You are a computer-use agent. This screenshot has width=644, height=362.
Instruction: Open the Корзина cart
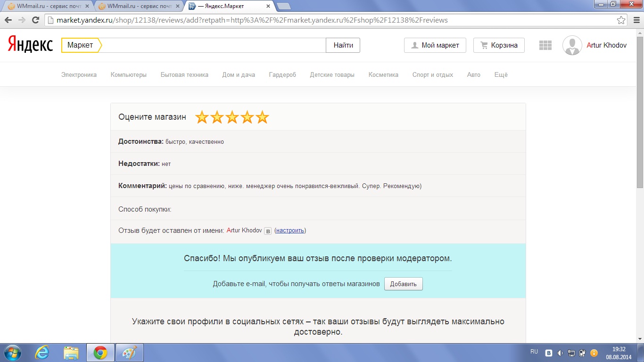click(499, 45)
